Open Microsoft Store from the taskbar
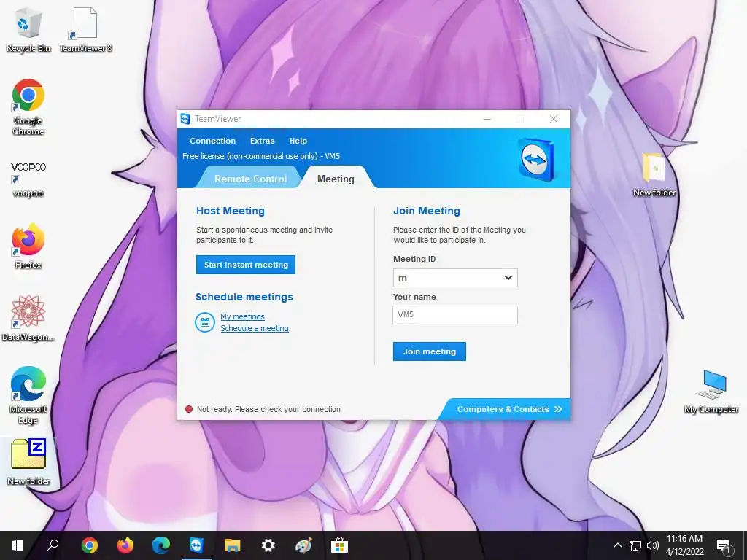The height and width of the screenshot is (560, 747). [340, 545]
